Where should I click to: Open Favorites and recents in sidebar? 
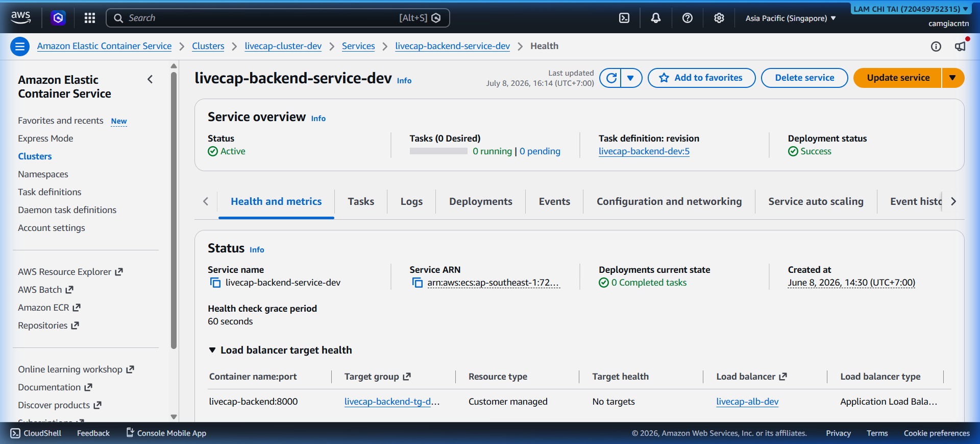coord(60,121)
